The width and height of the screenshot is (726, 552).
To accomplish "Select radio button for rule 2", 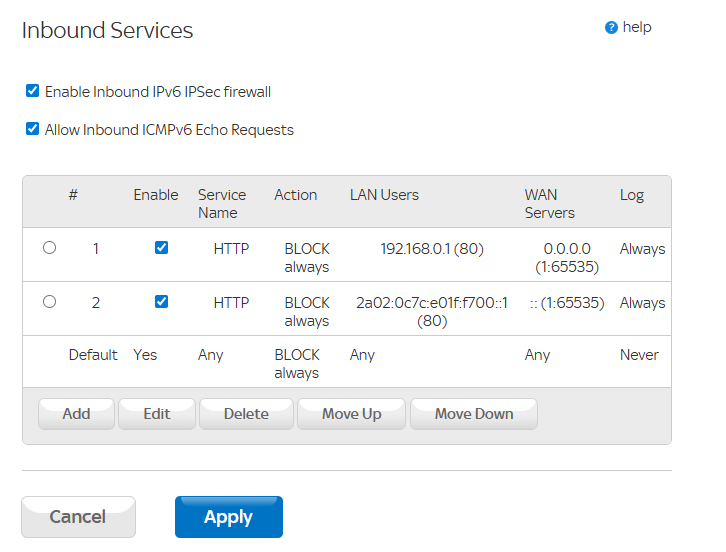I will coord(50,302).
